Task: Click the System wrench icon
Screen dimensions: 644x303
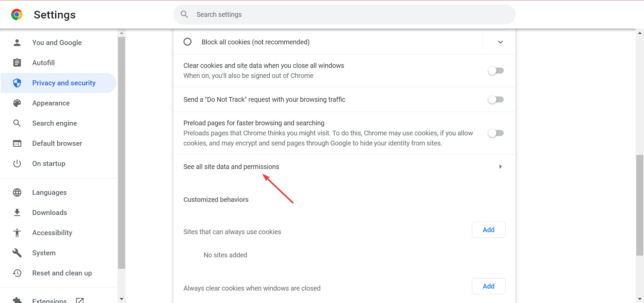Action: click(17, 253)
